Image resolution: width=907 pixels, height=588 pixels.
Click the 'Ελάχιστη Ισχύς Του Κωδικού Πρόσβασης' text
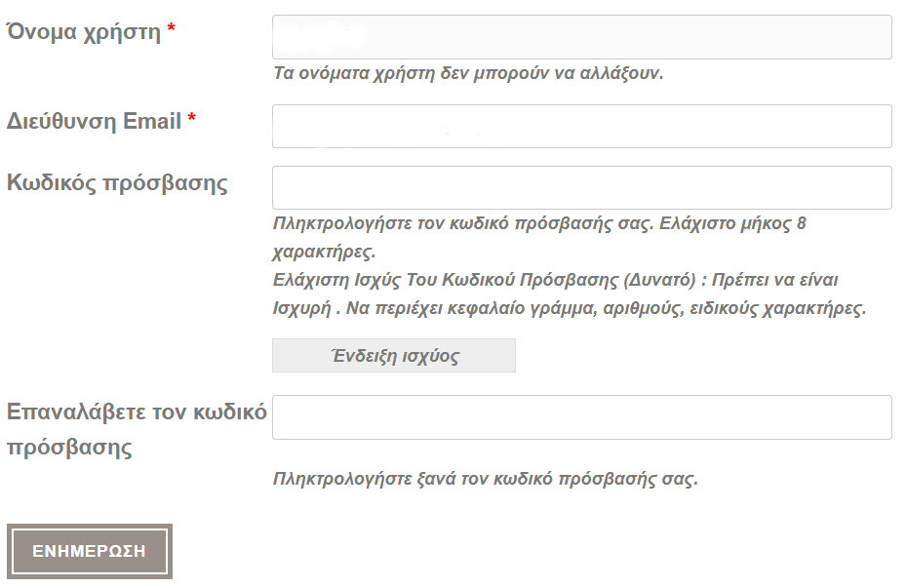coord(446,280)
